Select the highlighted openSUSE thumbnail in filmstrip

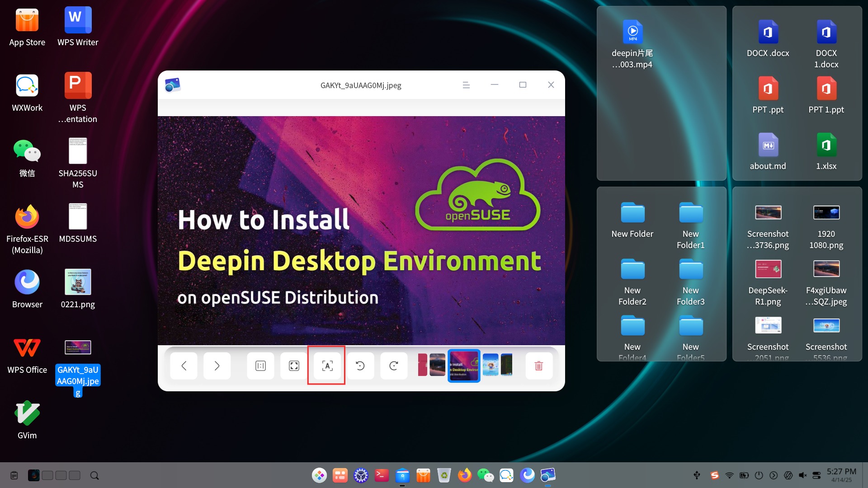click(x=464, y=366)
